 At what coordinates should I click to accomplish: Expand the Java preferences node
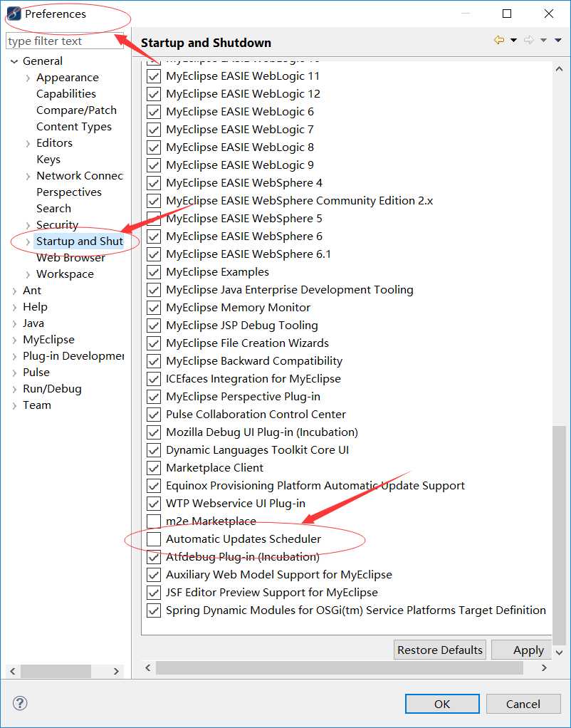coord(14,324)
